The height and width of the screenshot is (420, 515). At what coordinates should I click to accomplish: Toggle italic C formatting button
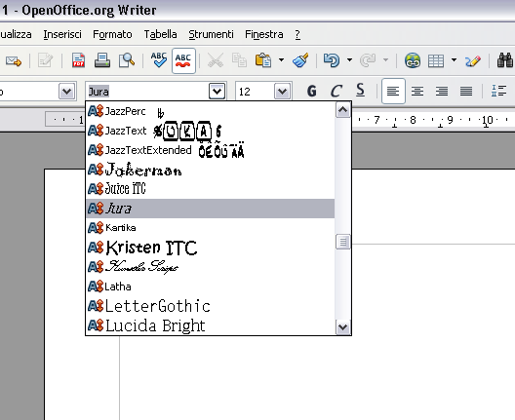336,91
